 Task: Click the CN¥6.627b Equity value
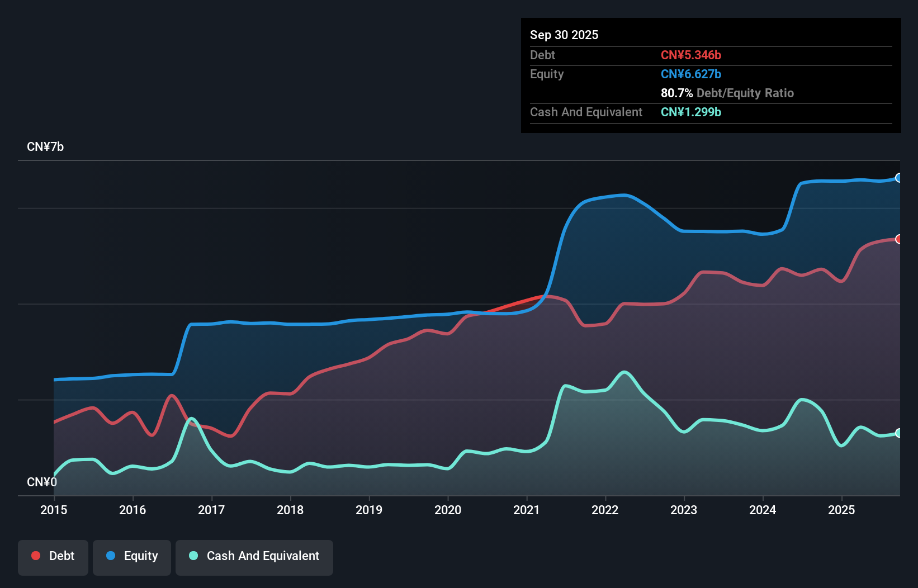691,74
